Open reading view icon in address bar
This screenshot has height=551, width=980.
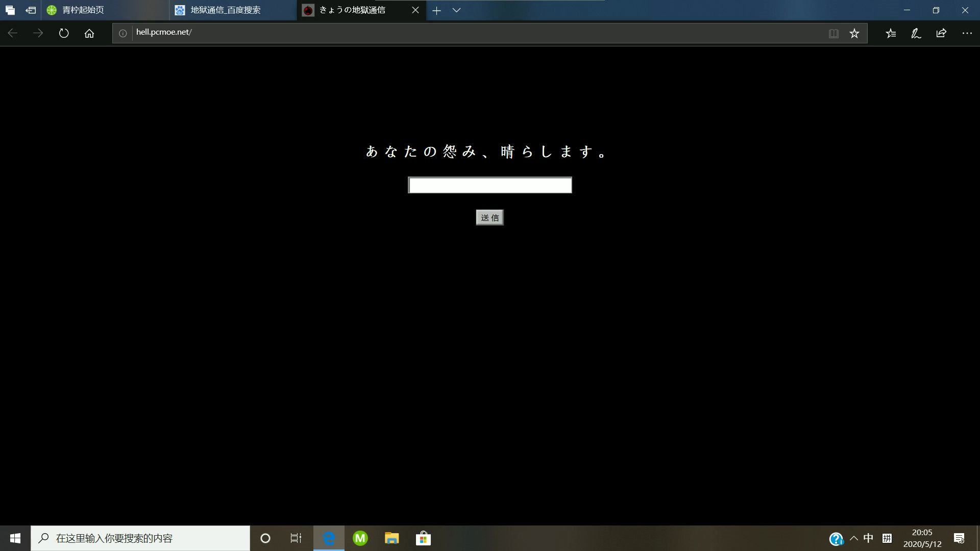834,33
